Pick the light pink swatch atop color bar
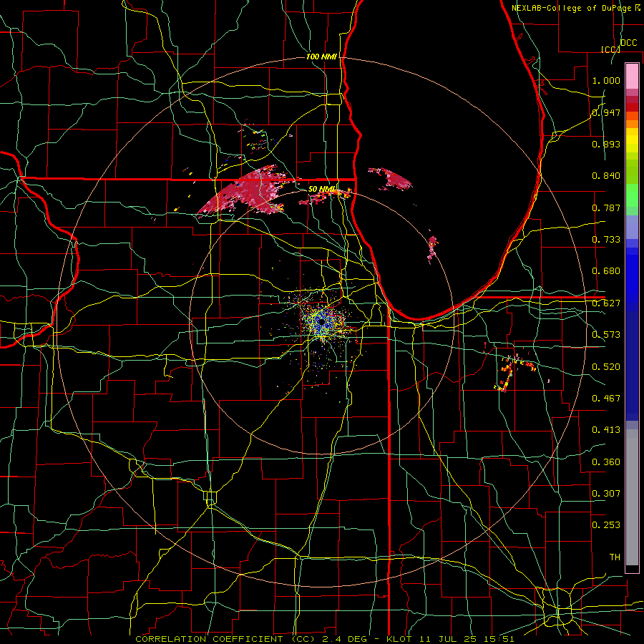Viewport: 644px width, 644px height. [632, 76]
